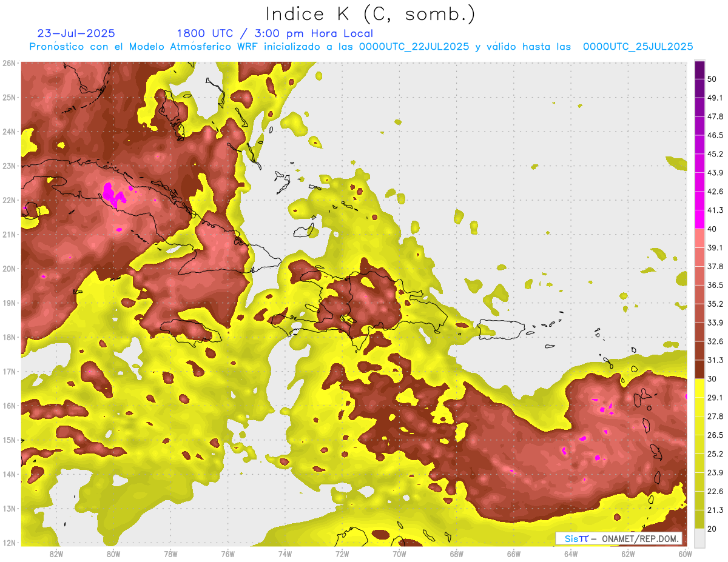Click the longitude label "66W"
Screen dimensions: 728x562
tap(514, 554)
